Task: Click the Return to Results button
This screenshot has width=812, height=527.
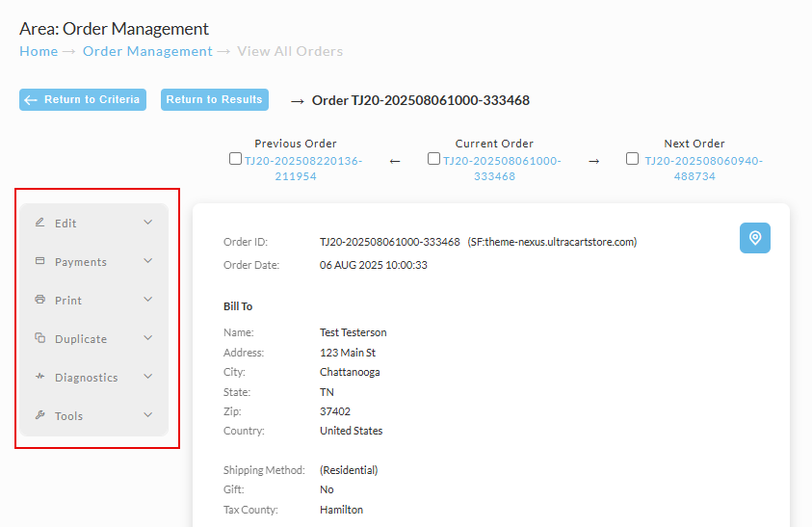Action: click(x=215, y=99)
